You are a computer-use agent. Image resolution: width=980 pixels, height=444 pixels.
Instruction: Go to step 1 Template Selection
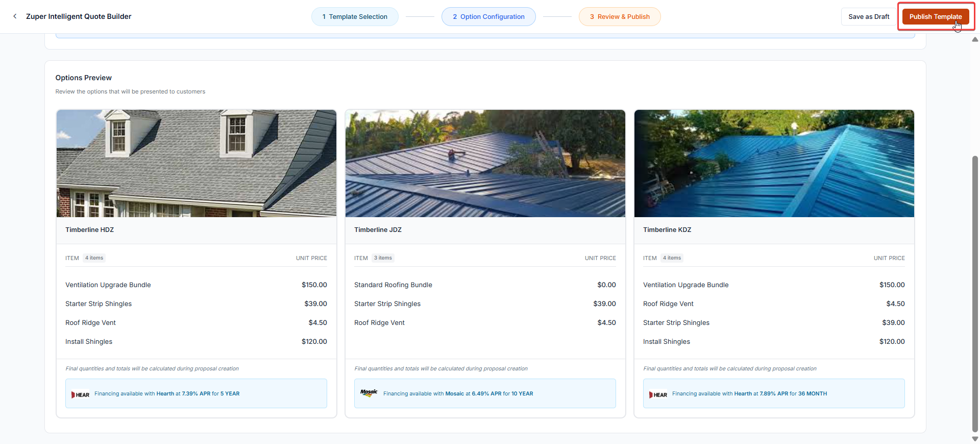[x=355, y=16]
